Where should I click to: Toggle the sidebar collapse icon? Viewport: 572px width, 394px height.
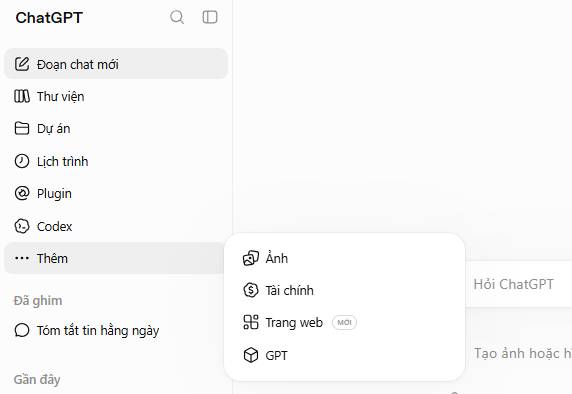(210, 17)
